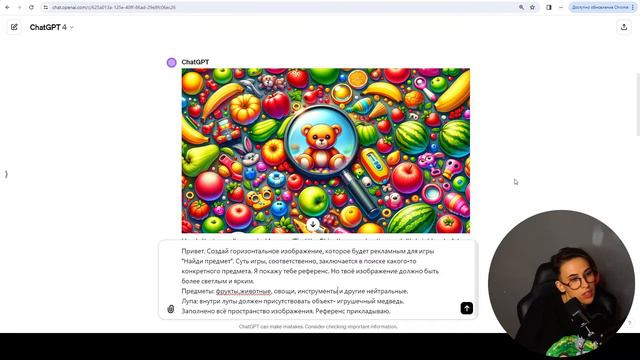Click the ChatGPT purple avatar icon
Screen dimensions: 640x360
pos(172,62)
